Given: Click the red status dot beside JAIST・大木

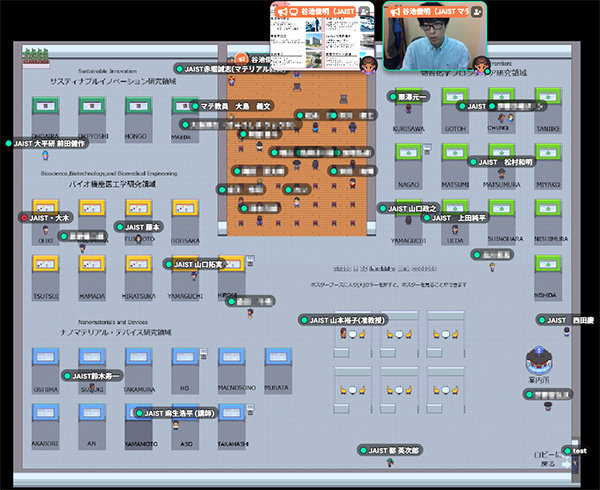Looking at the screenshot, I should tap(25, 217).
